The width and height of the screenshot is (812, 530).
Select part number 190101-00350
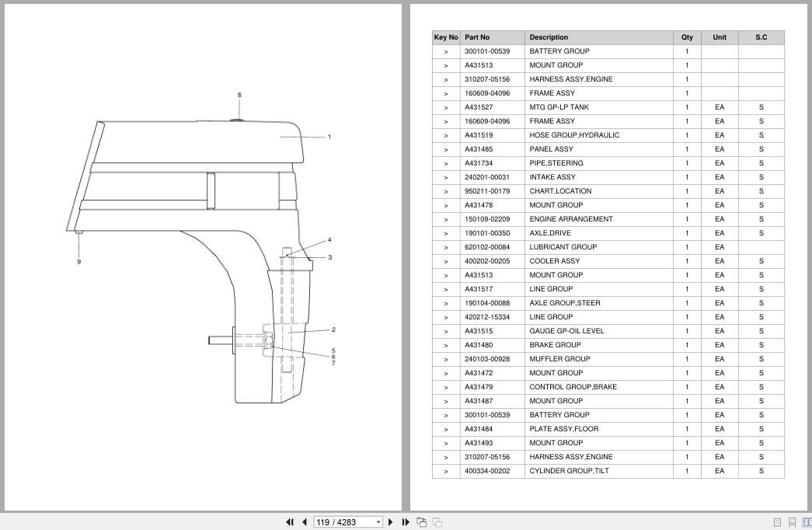pyautogui.click(x=486, y=233)
